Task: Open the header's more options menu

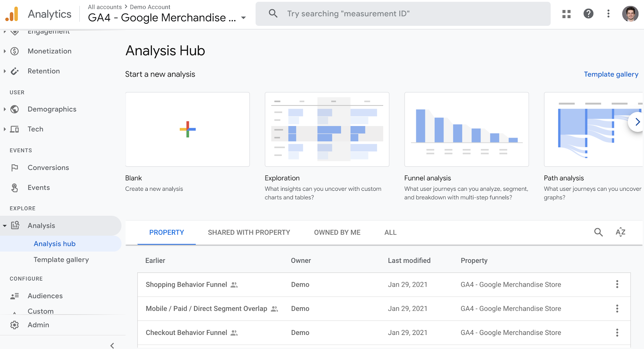Action: (x=608, y=14)
